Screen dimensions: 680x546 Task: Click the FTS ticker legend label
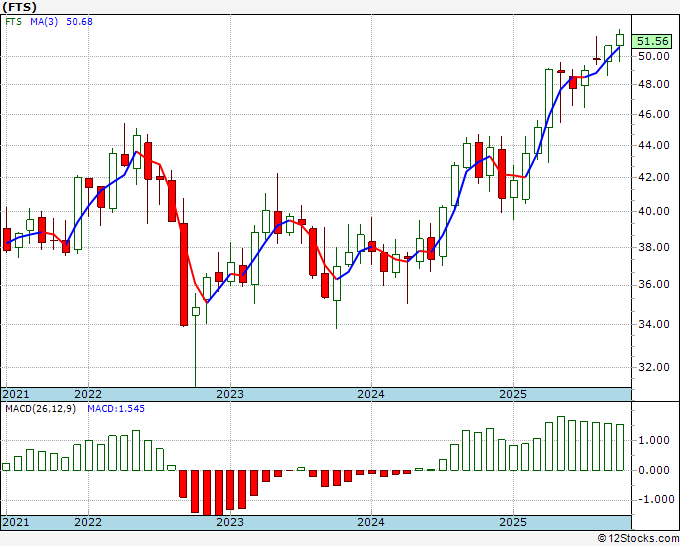tap(13, 22)
